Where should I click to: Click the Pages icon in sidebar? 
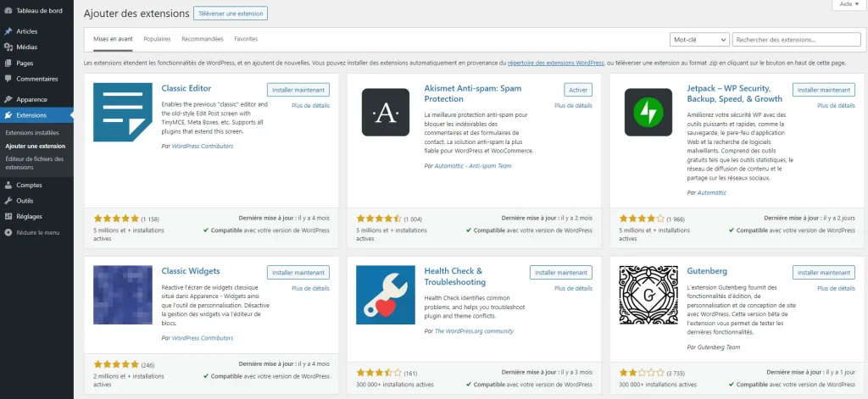point(8,63)
